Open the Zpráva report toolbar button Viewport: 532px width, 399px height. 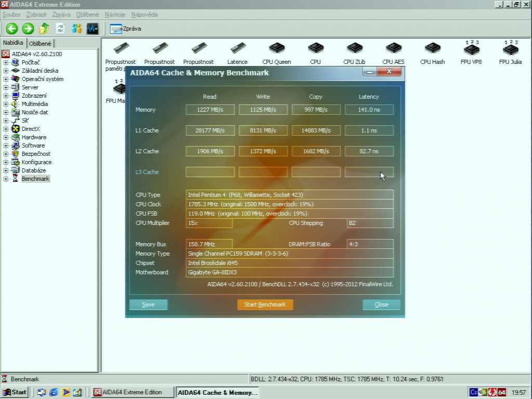click(125, 29)
